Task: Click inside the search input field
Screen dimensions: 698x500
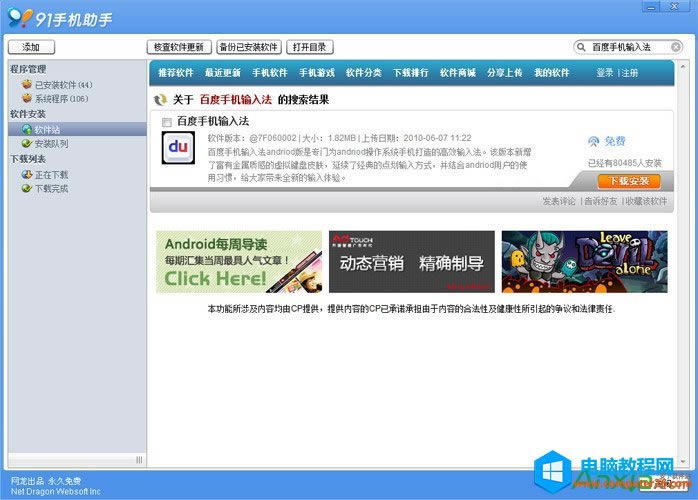Action: (x=625, y=47)
